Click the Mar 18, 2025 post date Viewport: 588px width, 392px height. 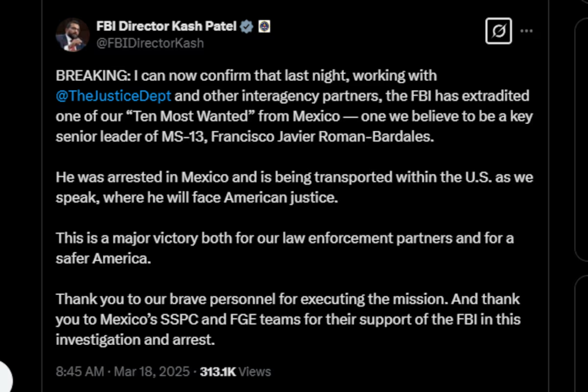coord(152,371)
